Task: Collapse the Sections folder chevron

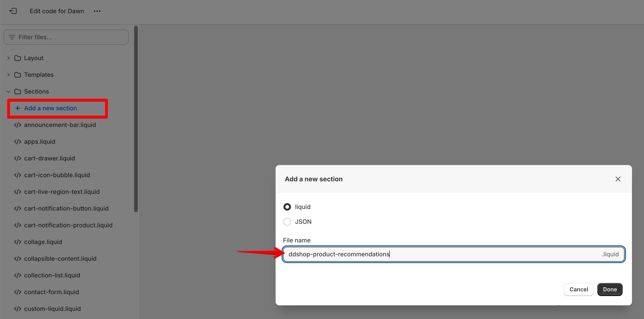Action: [9, 91]
